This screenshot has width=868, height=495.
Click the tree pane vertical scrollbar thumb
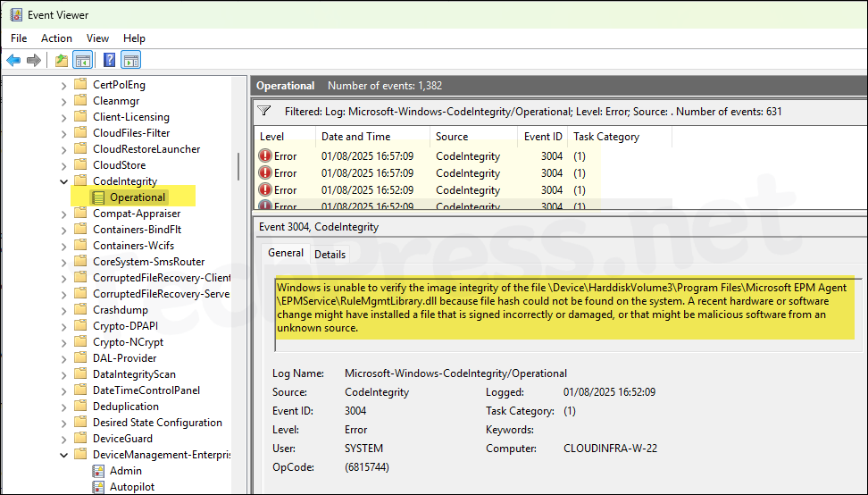point(238,166)
